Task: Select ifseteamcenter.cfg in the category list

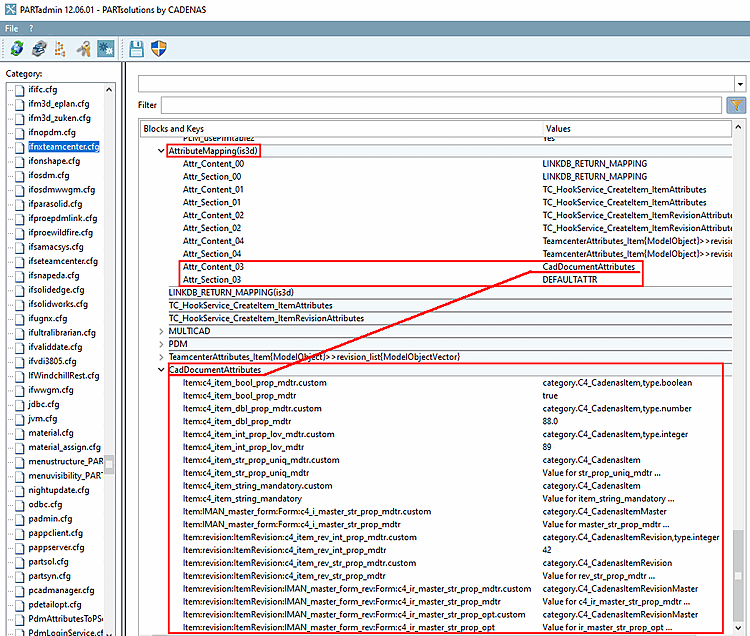Action: tap(63, 262)
